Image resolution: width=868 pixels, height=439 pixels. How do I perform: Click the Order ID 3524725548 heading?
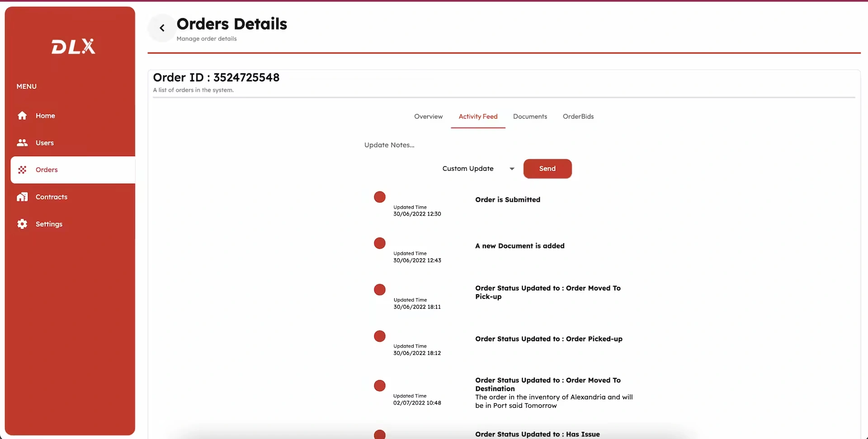(216, 77)
